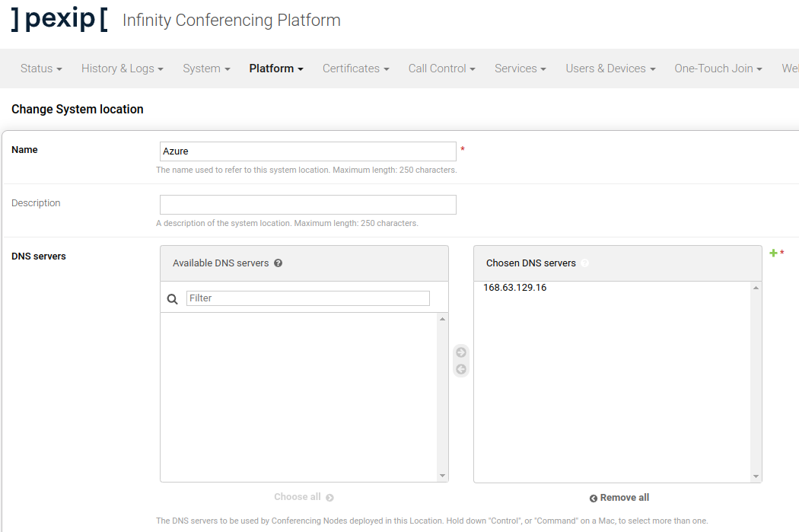This screenshot has width=799, height=532.
Task: Click the Remove all link
Action: [x=619, y=498]
